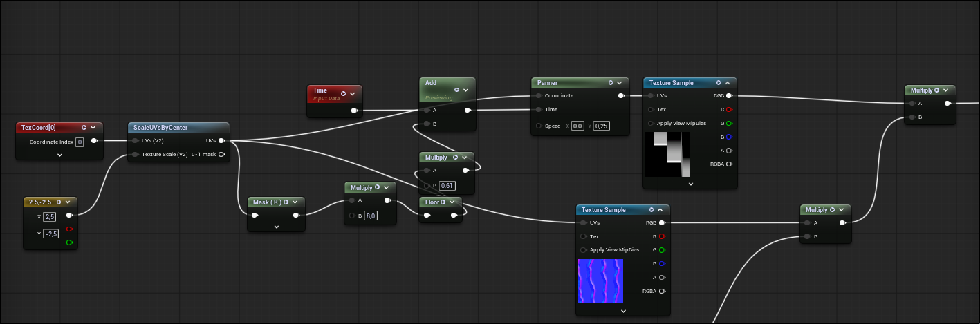Expand bottom chevron of Mask ( R ) node

click(x=276, y=227)
